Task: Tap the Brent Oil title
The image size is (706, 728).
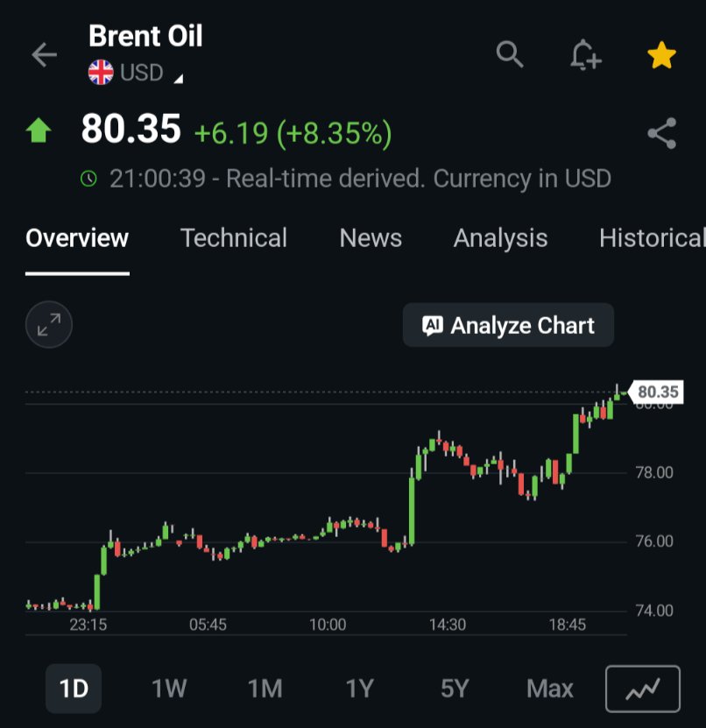Action: [x=145, y=36]
